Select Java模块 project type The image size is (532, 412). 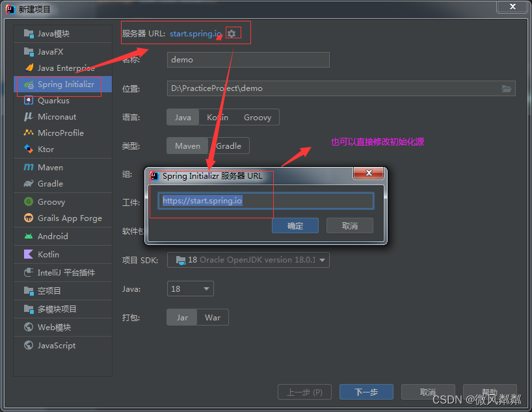coord(63,34)
